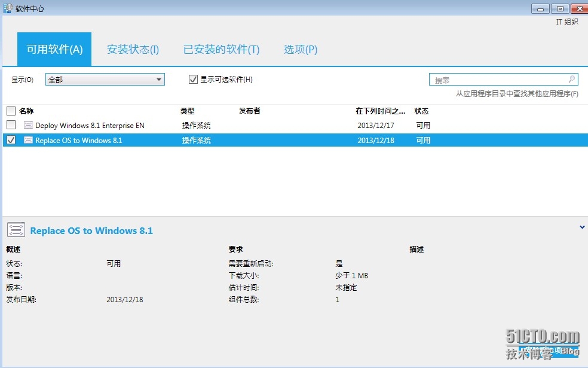
Task: Sort by the 在下列时间之... column header
Action: point(380,111)
